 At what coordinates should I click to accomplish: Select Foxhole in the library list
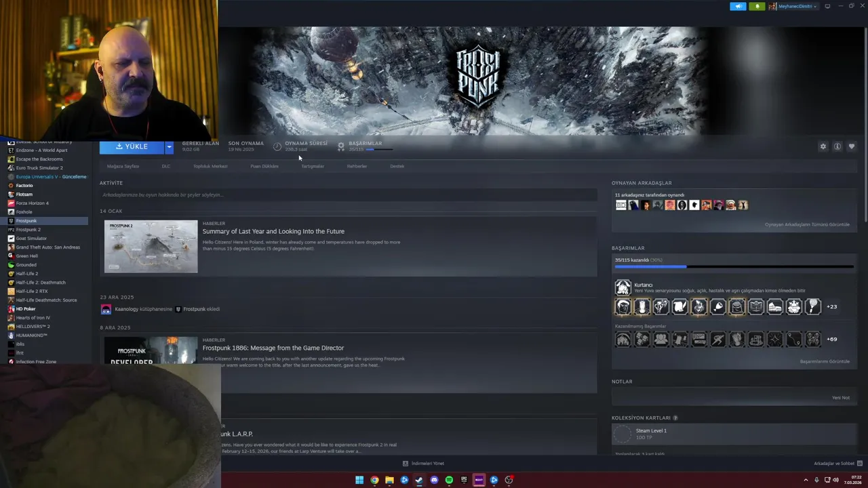tap(24, 212)
